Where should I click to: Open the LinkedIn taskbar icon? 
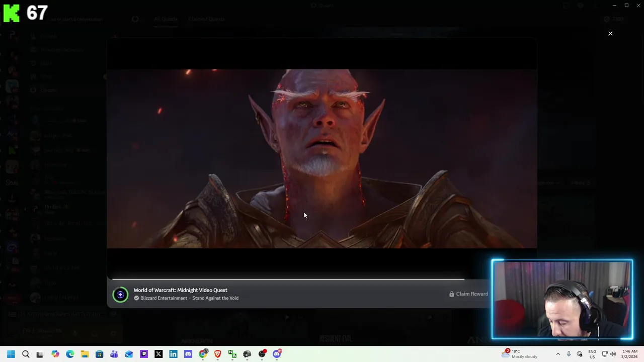coord(173,354)
